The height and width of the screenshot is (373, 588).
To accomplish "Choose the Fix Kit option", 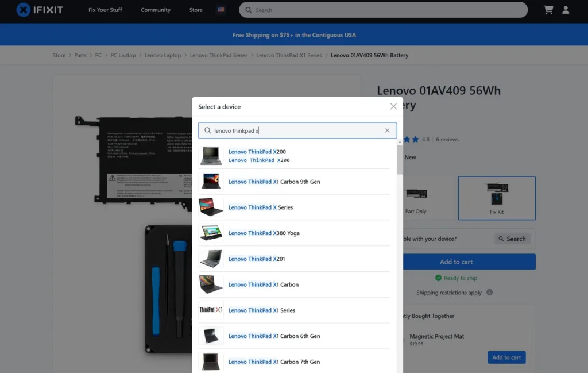I will tap(497, 198).
